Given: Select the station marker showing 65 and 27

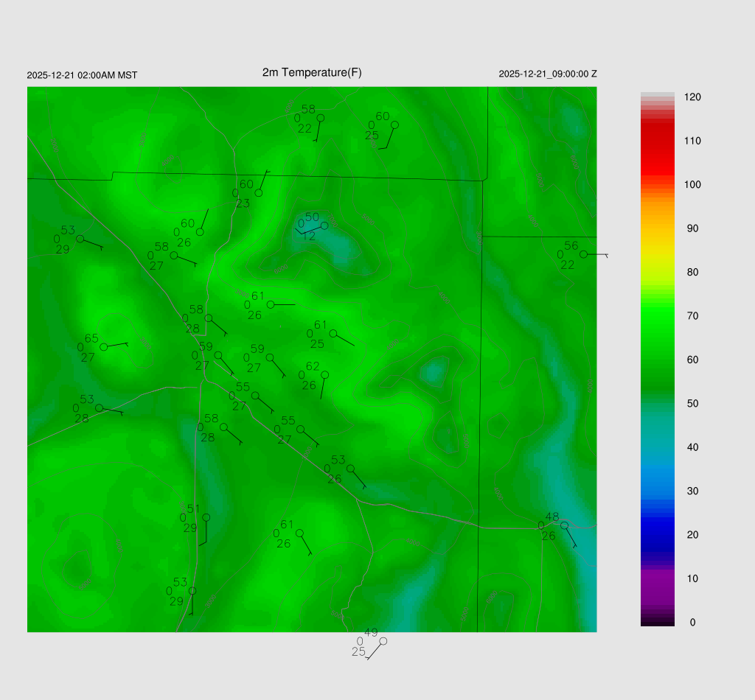Looking at the screenshot, I should [x=104, y=346].
